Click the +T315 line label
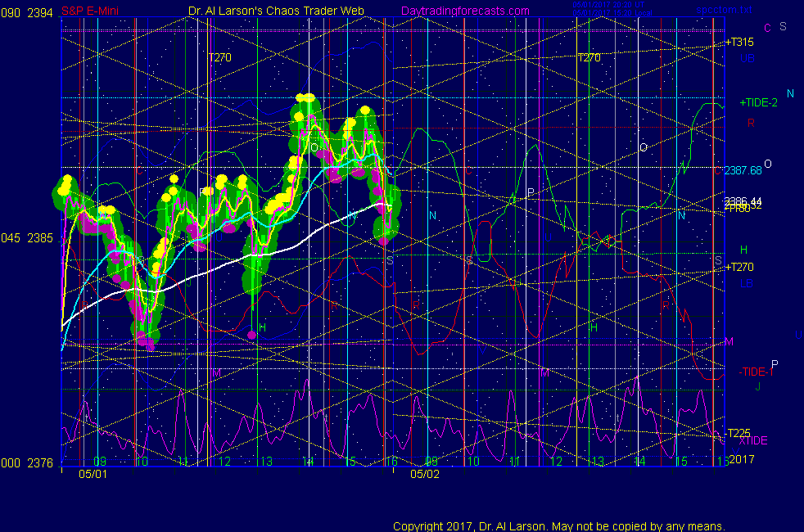 [739, 43]
